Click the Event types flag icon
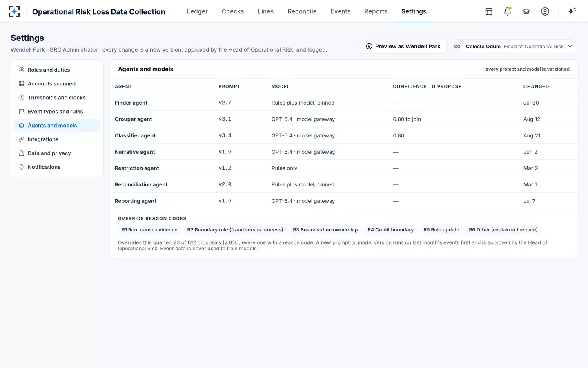588x368 pixels. 22,112
